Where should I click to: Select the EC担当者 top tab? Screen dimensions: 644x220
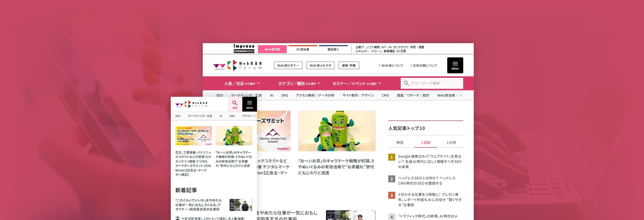(302, 49)
